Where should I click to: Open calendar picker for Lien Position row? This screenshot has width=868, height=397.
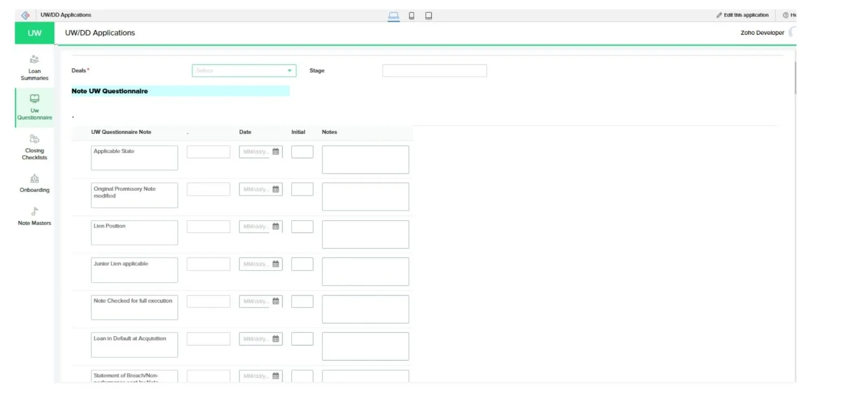(x=276, y=227)
